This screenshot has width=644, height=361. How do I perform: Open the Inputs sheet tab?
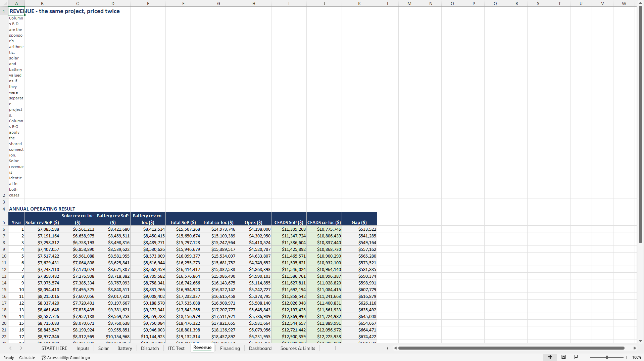pos(83,348)
